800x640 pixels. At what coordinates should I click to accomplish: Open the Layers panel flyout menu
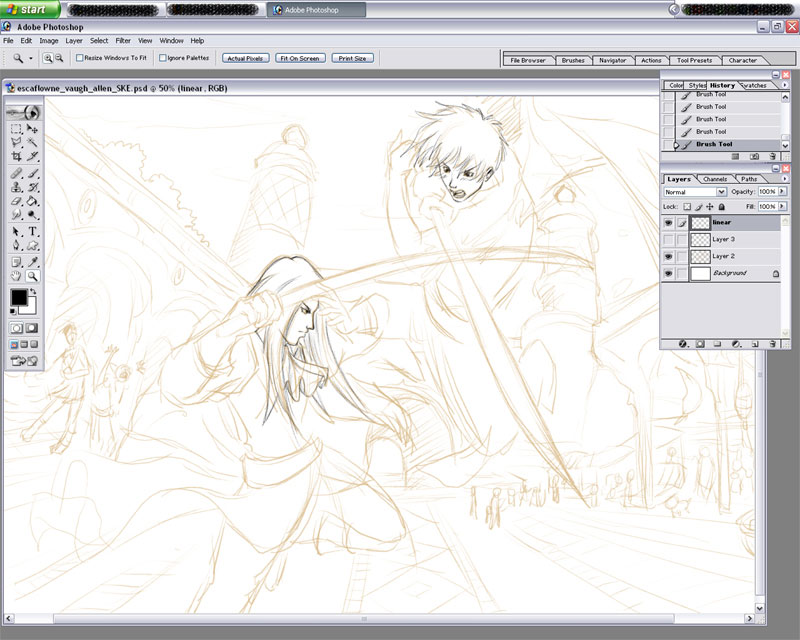point(784,179)
